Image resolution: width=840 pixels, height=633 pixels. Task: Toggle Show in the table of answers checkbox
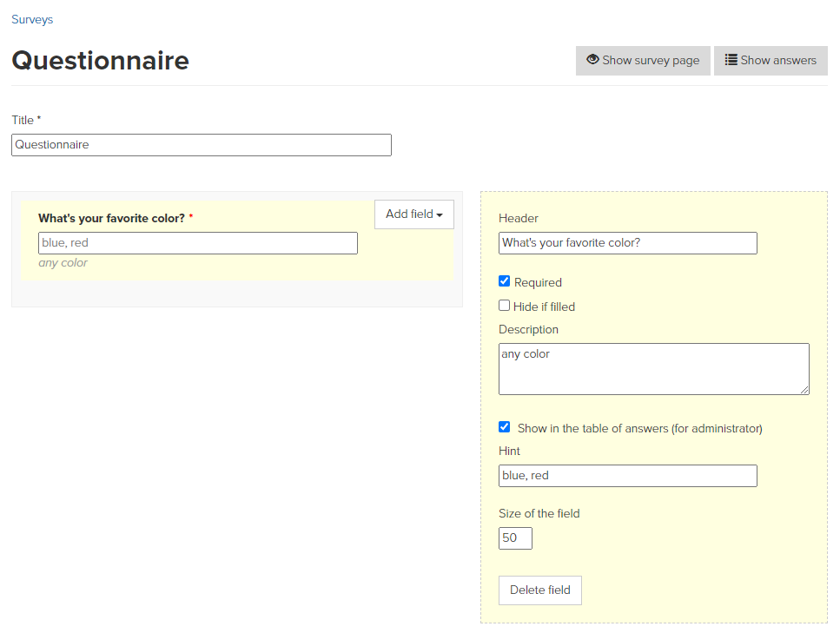pyautogui.click(x=504, y=427)
